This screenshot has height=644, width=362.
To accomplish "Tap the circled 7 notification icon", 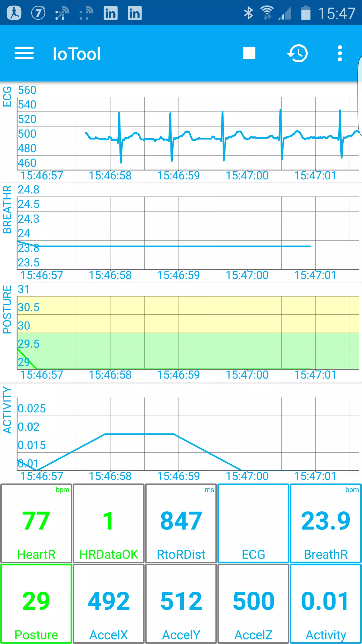I will pos(38,13).
